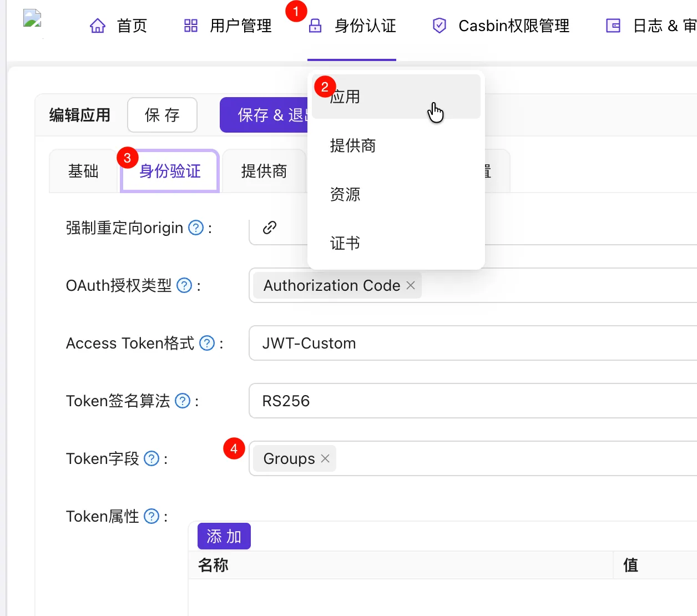Viewport: 697px width, 616px height.
Task: Click the link icon in origin field
Action: click(x=270, y=228)
